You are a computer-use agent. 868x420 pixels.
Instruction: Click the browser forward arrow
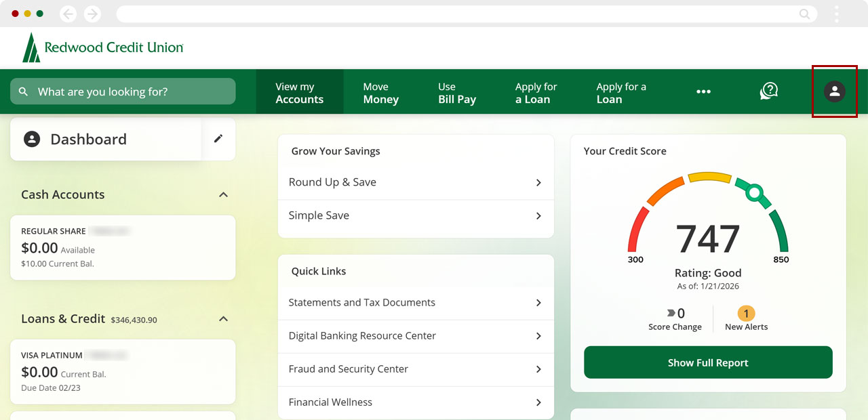pyautogui.click(x=92, y=13)
